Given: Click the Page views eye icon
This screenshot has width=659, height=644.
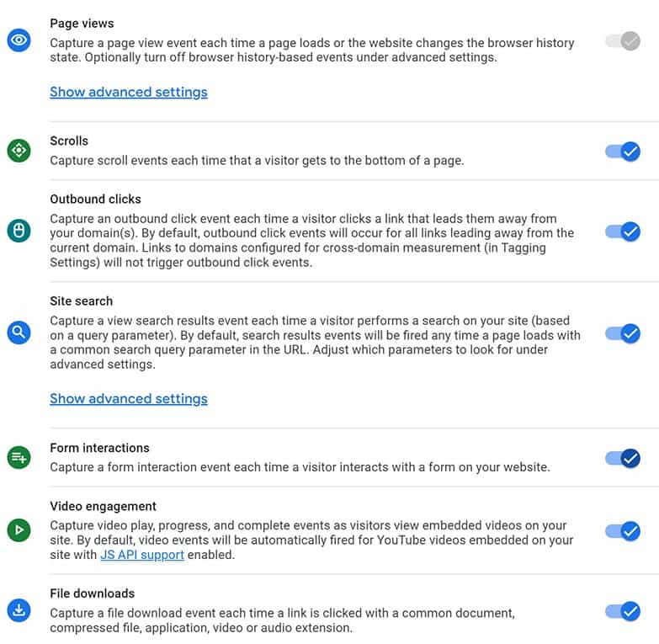Looking at the screenshot, I should 19,40.
